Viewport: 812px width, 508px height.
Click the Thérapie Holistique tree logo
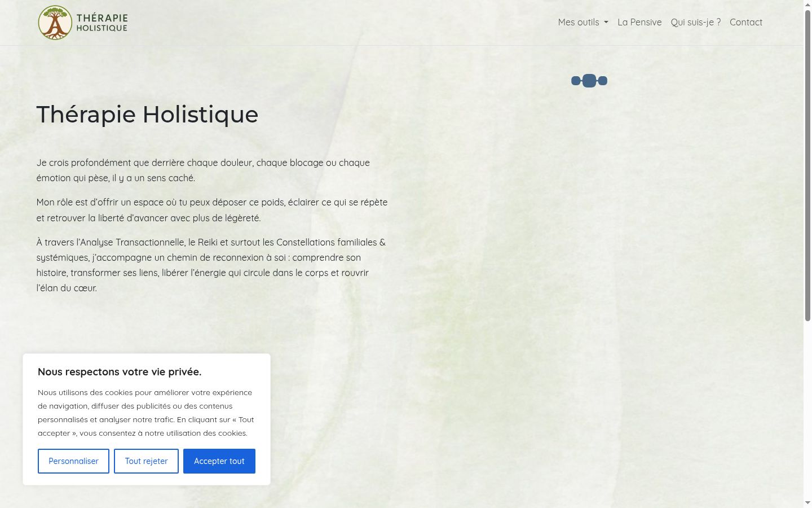click(x=83, y=23)
